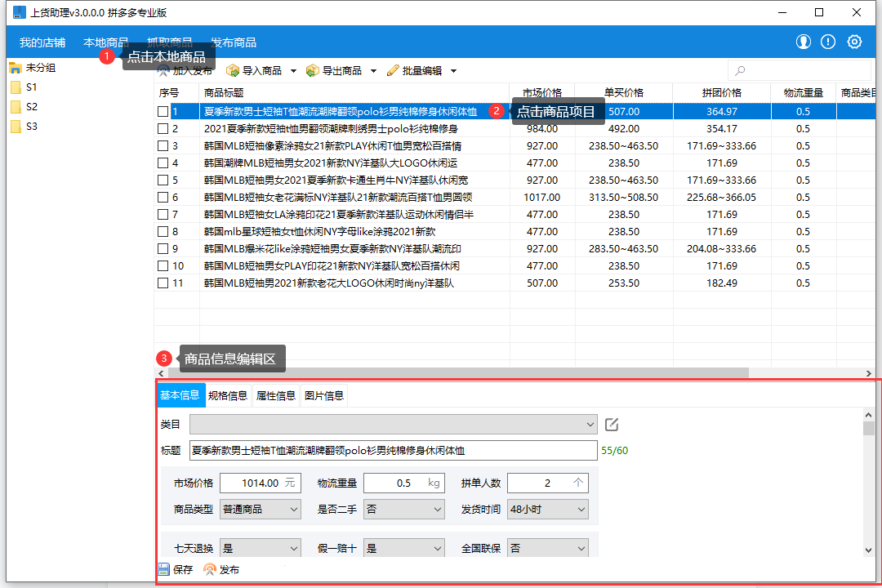Screen dimensions: 882x588
Task: Click the 物流重量 input field
Action: tap(404, 483)
